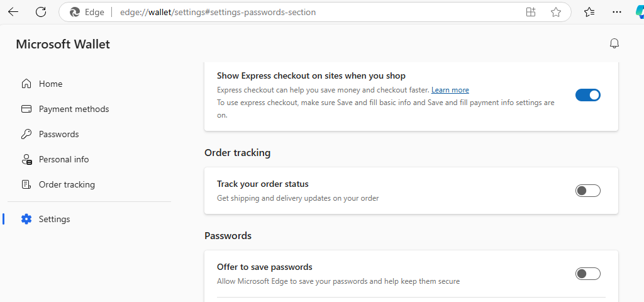Click the Microsoft Wallet heading

click(63, 44)
